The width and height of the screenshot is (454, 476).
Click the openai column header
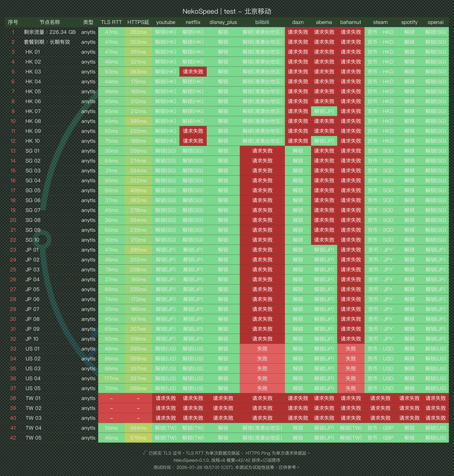435,22
